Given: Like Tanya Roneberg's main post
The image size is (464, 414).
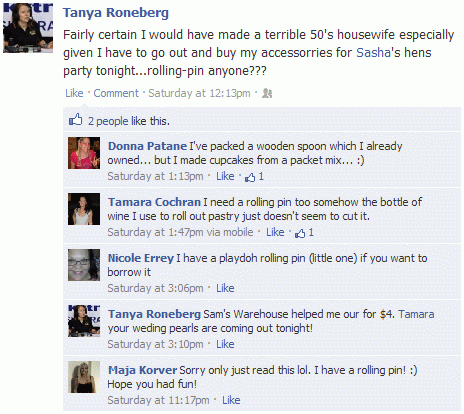Looking at the screenshot, I should click(x=74, y=93).
